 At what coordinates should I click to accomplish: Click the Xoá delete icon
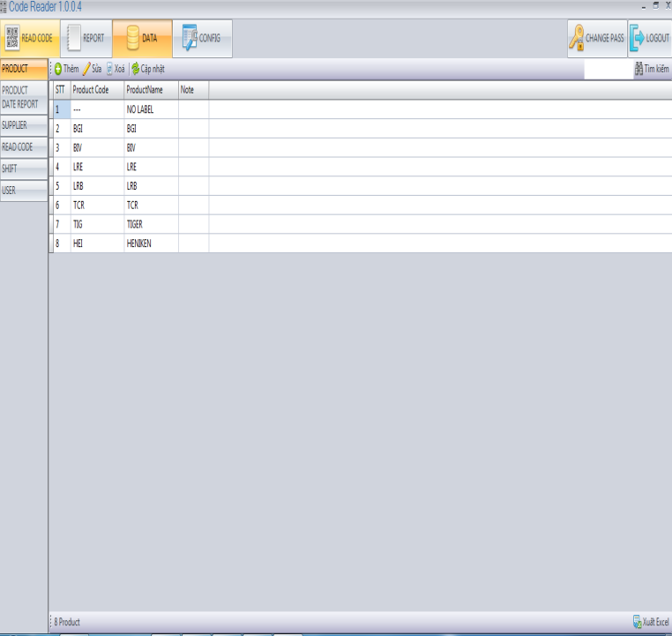[109, 69]
